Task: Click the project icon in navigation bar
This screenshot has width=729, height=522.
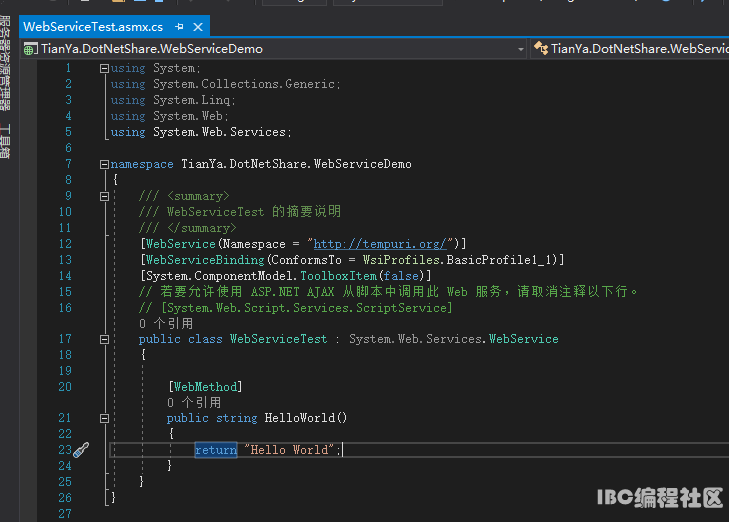Action: tap(31, 49)
